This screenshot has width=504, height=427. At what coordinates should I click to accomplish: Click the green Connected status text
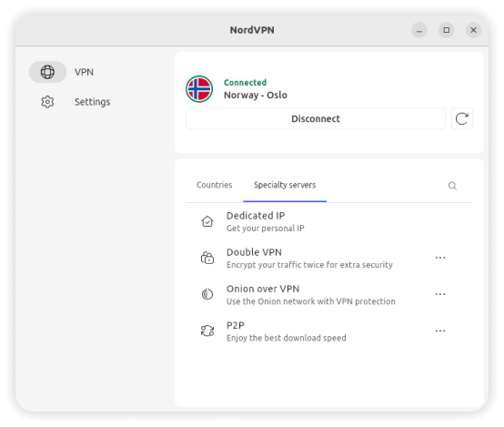(246, 83)
